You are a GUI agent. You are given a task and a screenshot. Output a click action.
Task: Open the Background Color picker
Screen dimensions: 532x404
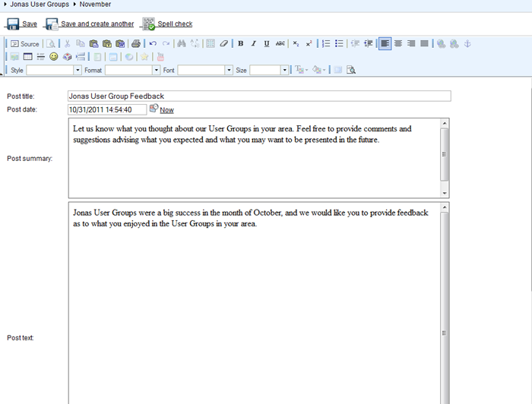pos(318,70)
